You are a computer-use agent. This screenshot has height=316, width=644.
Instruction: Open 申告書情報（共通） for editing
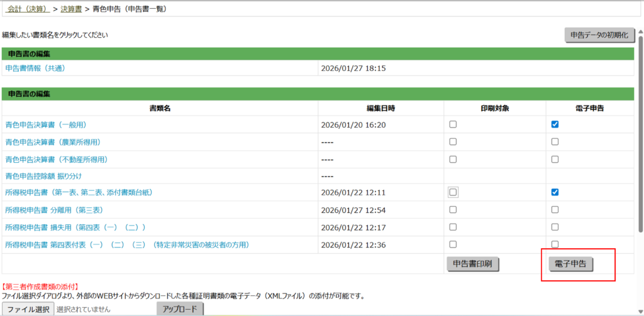(35, 68)
